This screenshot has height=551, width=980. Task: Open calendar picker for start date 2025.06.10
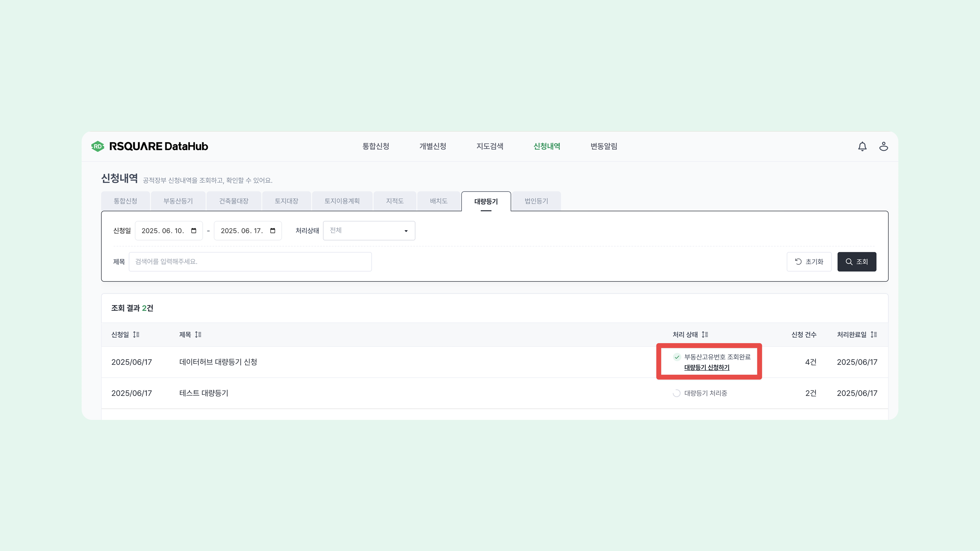click(194, 231)
